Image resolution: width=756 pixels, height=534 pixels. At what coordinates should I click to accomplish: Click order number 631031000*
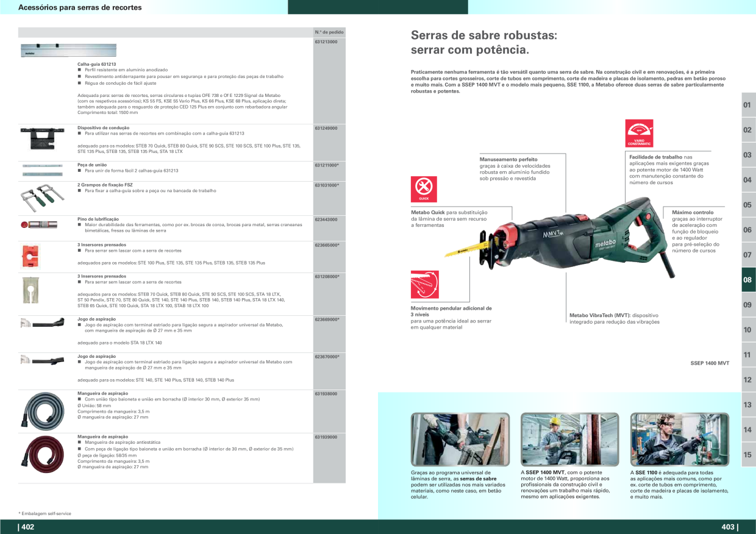click(327, 185)
